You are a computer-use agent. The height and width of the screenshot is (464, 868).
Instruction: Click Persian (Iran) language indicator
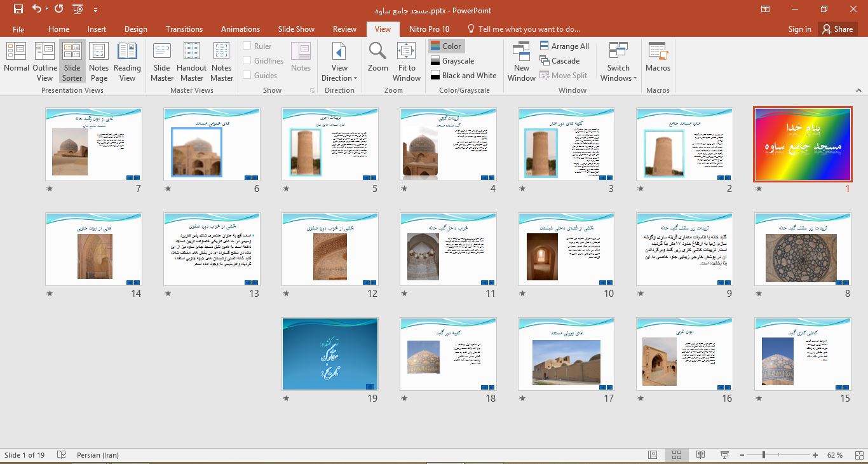click(x=97, y=455)
